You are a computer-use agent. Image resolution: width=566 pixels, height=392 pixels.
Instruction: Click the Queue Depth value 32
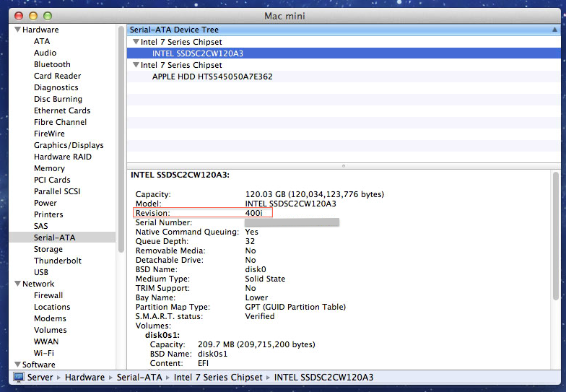(x=250, y=241)
